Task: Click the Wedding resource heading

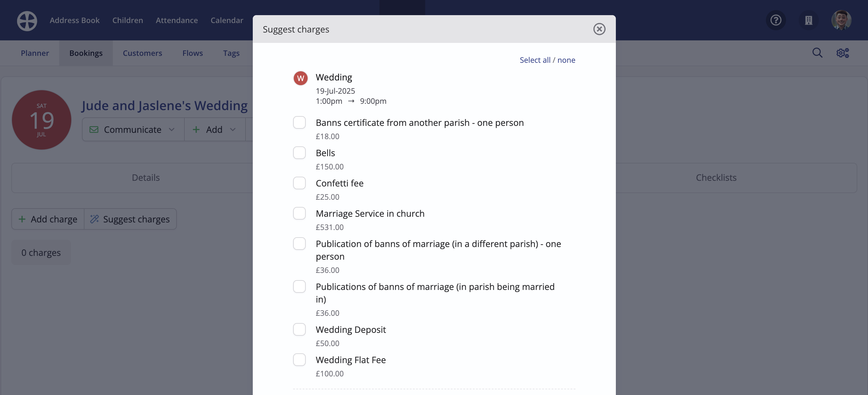Action: point(333,77)
